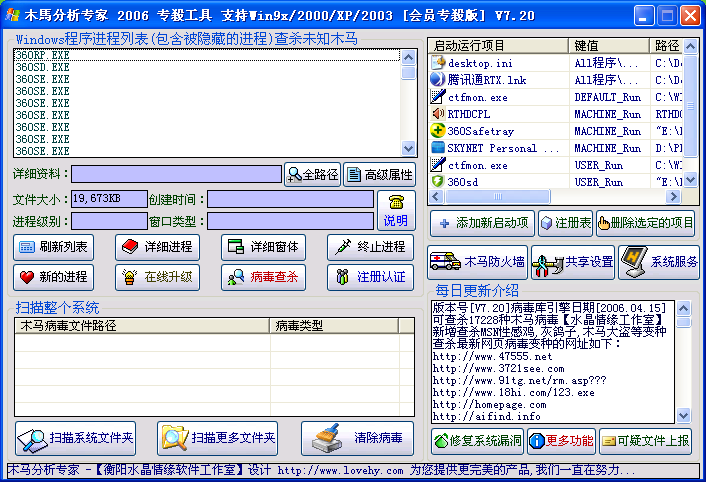Click the 启动运行项目 column header
Viewport: 706px width, 482px height.
[x=498, y=46]
